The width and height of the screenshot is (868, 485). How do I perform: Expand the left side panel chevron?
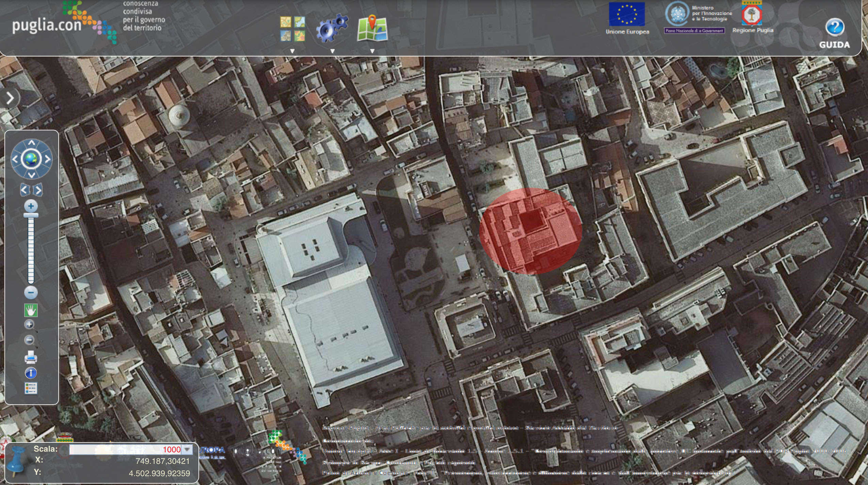coord(10,98)
